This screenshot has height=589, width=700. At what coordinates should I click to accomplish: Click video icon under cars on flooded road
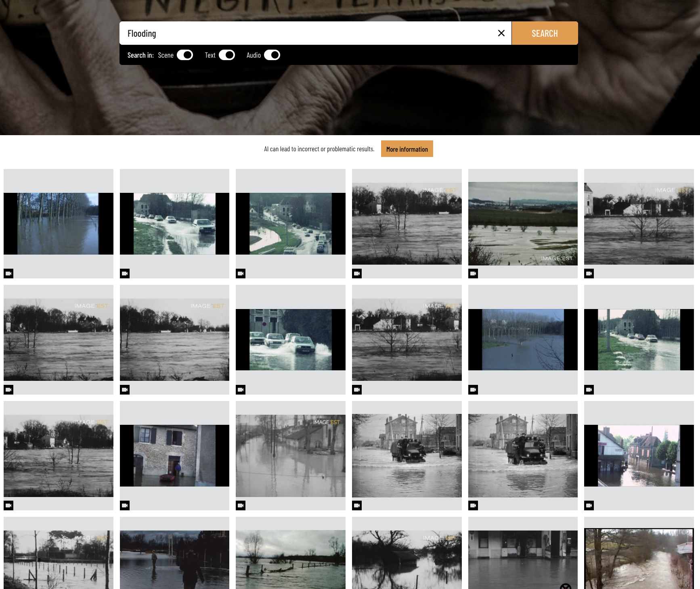125,274
